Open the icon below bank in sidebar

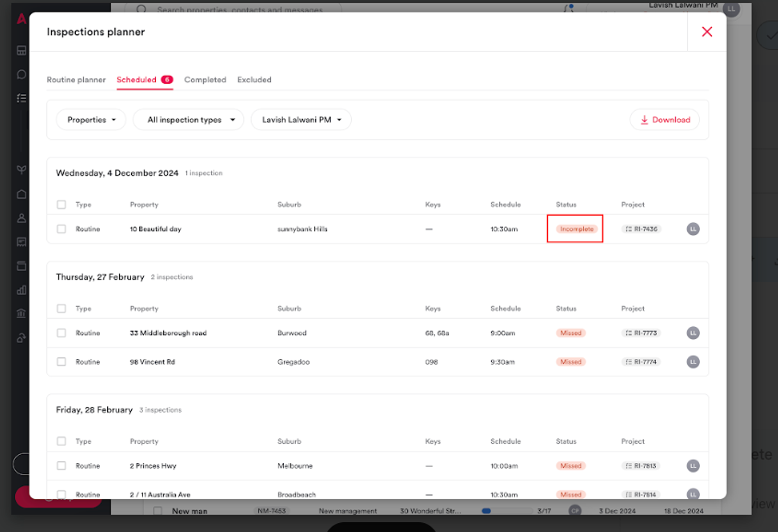(x=22, y=338)
